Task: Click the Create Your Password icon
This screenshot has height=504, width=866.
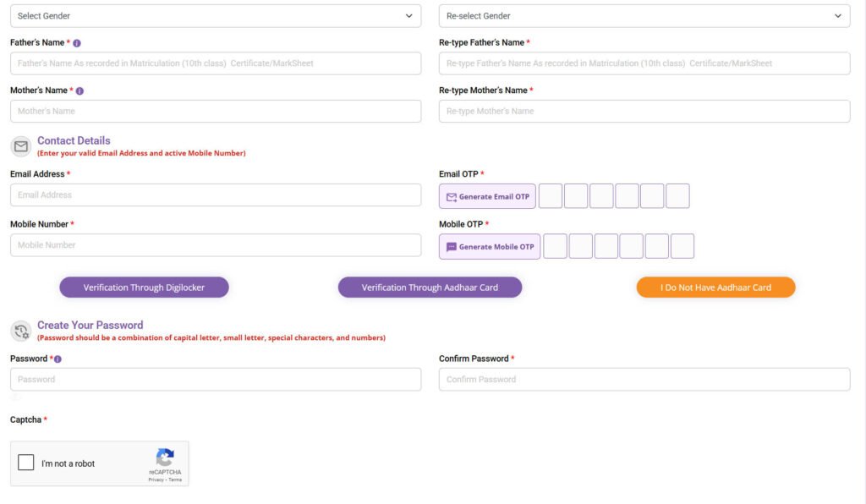Action: pos(21,331)
